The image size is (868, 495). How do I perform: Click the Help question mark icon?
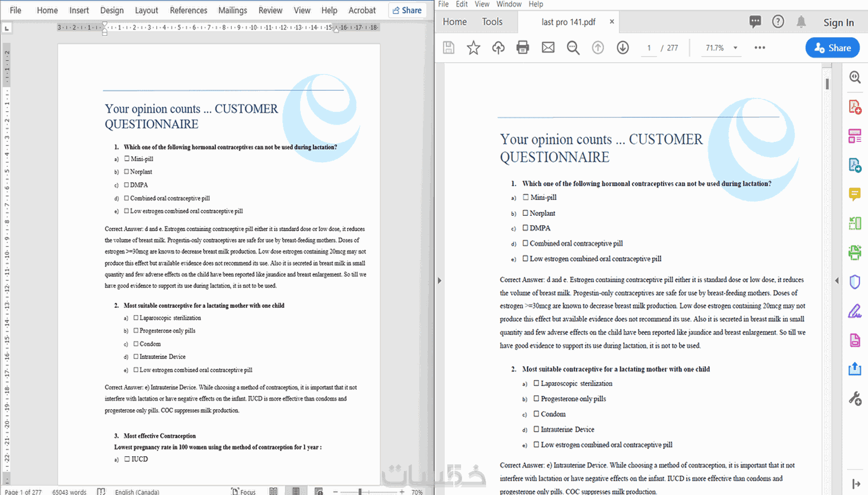(778, 21)
